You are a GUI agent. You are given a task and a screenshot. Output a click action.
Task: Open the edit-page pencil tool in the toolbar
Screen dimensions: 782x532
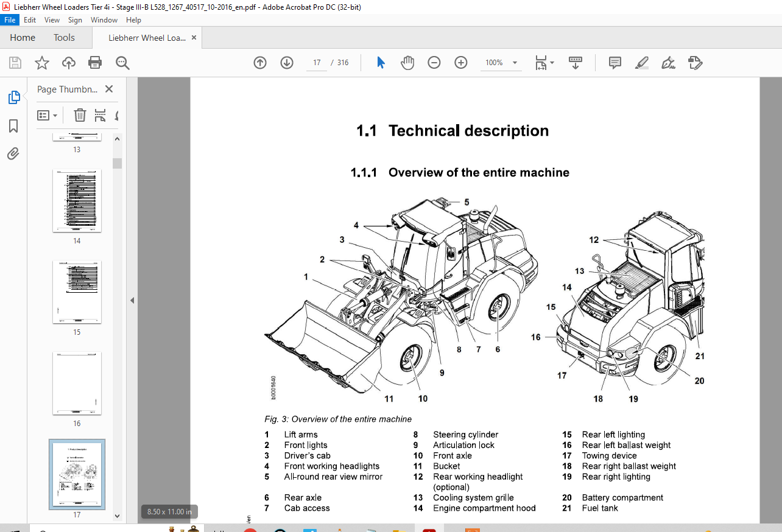pyautogui.click(x=695, y=63)
